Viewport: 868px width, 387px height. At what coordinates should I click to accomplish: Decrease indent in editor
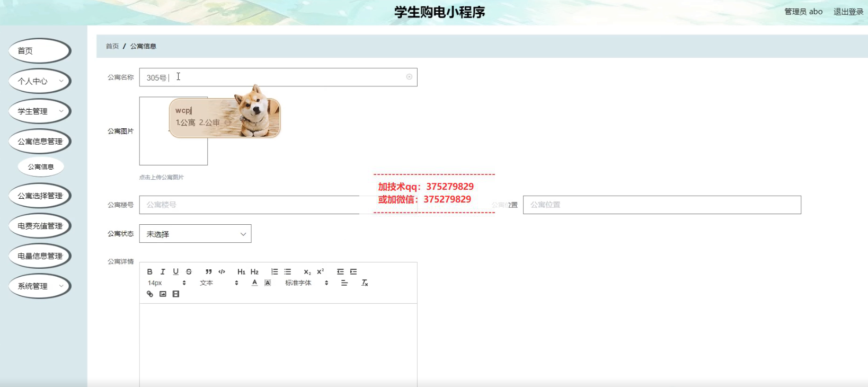click(x=340, y=271)
